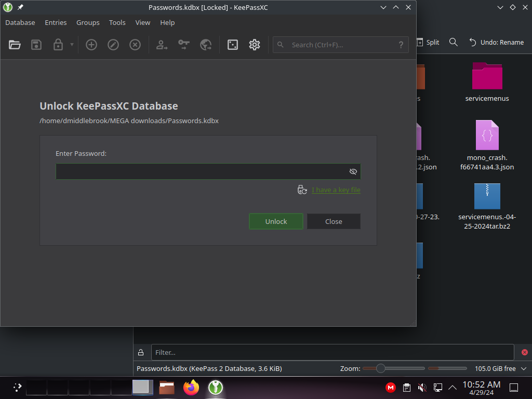
Task: Open the Tools menu
Action: click(x=117, y=23)
